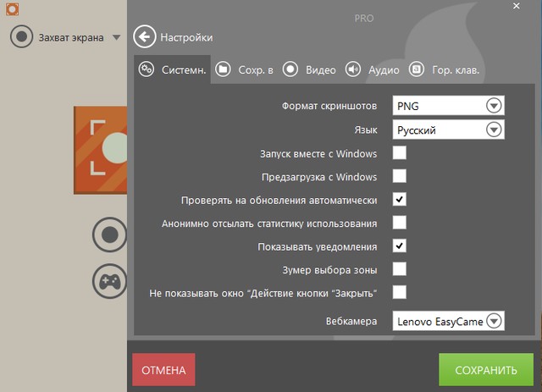Click the keyboard icon for Гор. клав.
Viewport: 542px width, 392px height.
point(417,69)
